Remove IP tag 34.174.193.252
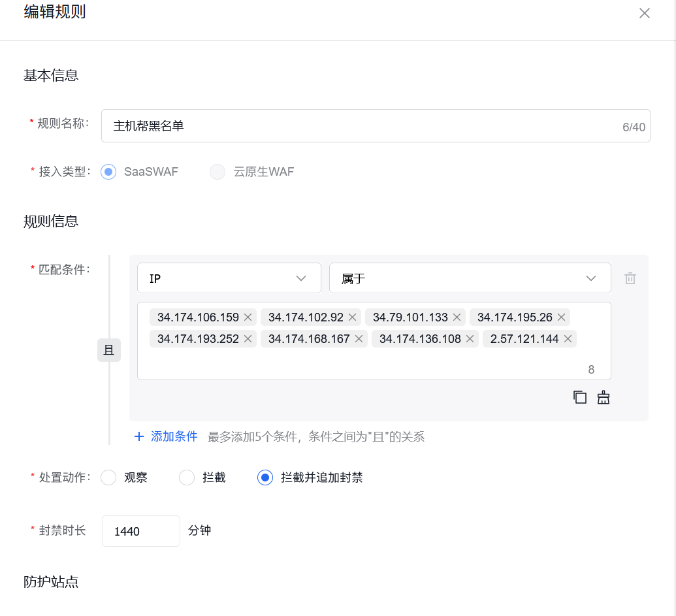The width and height of the screenshot is (676, 616). point(248,339)
